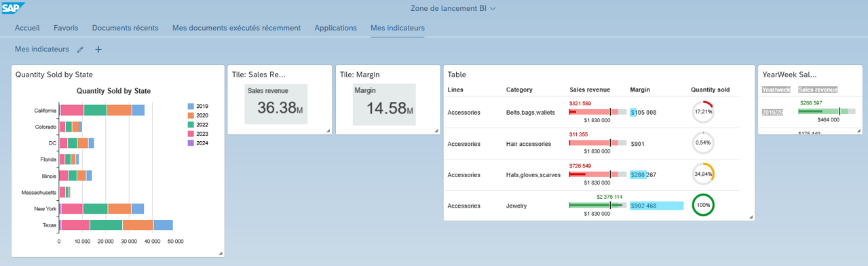The image size is (868, 266).
Task: Click the Table card title
Action: (x=457, y=75)
